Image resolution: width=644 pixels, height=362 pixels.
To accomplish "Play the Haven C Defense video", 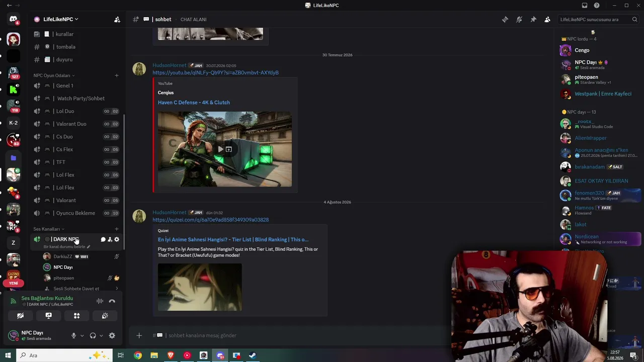I will point(221,149).
